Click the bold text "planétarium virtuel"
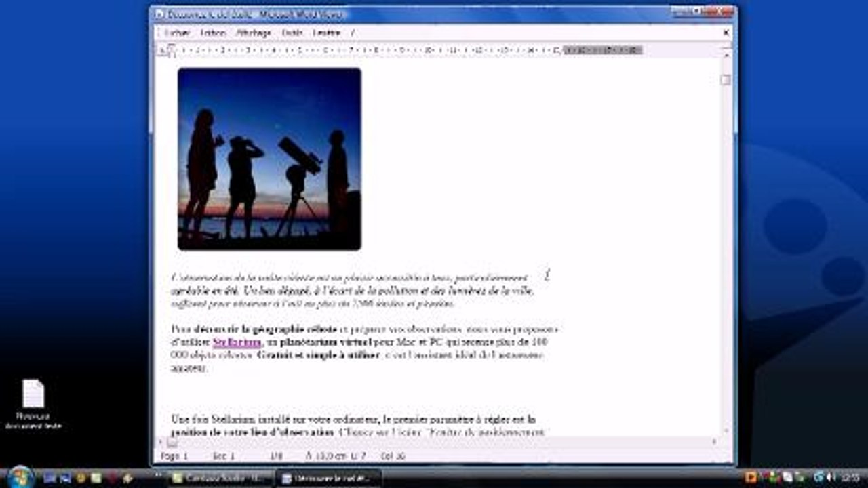This screenshot has height=488, width=868. pyautogui.click(x=325, y=342)
